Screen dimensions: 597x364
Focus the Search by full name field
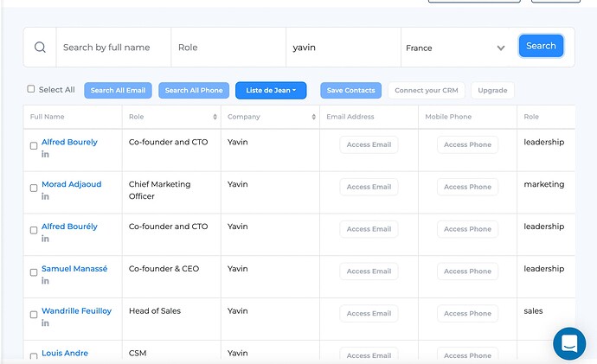click(113, 48)
